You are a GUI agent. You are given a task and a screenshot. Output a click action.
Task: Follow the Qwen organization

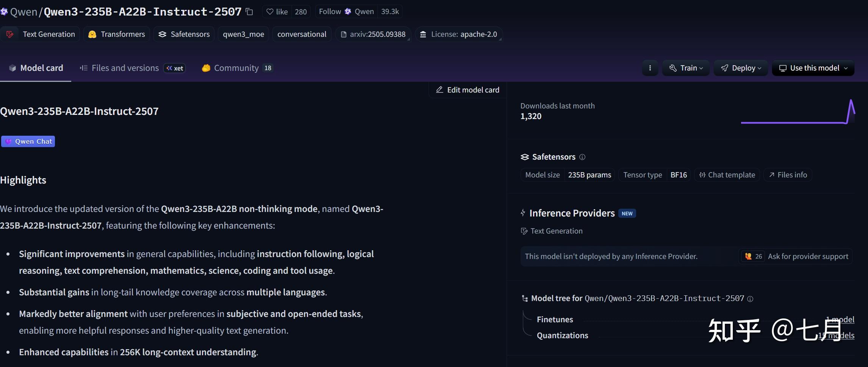coord(330,12)
